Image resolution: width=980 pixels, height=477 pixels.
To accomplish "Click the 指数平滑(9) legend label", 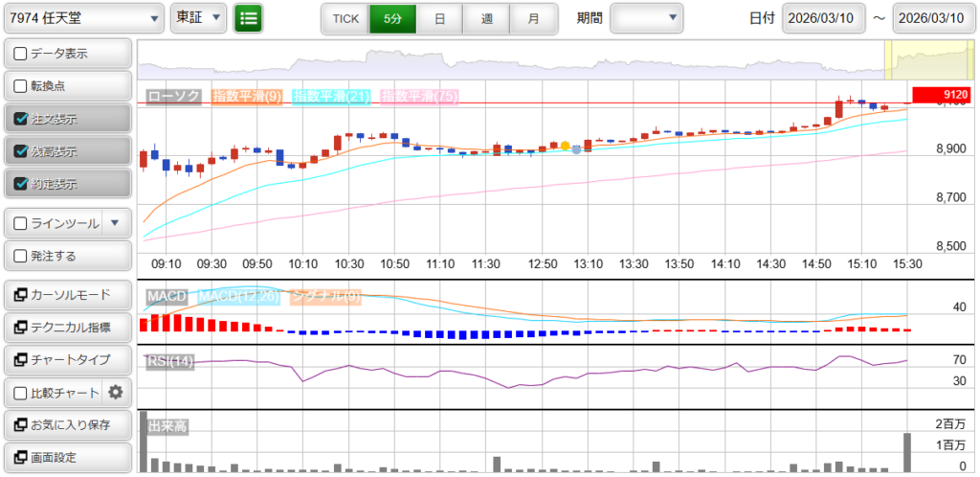I will [246, 97].
